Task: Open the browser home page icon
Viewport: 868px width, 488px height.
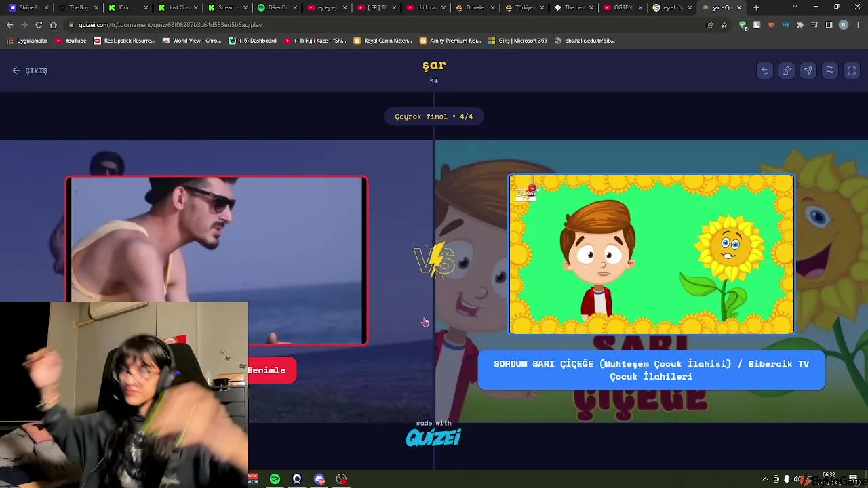Action: pos(53,25)
